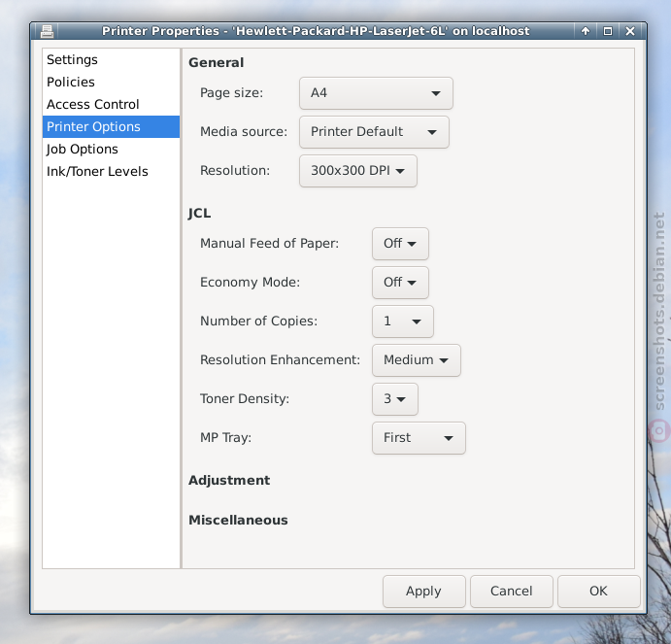Close the Printer Properties dialog
Screen dimensions: 671x644
pos(629,31)
